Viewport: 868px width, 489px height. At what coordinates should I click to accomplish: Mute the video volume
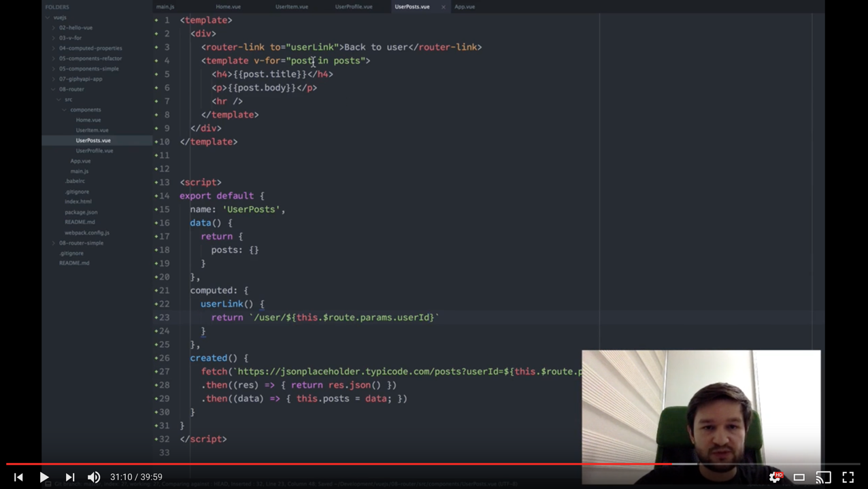[94, 477]
